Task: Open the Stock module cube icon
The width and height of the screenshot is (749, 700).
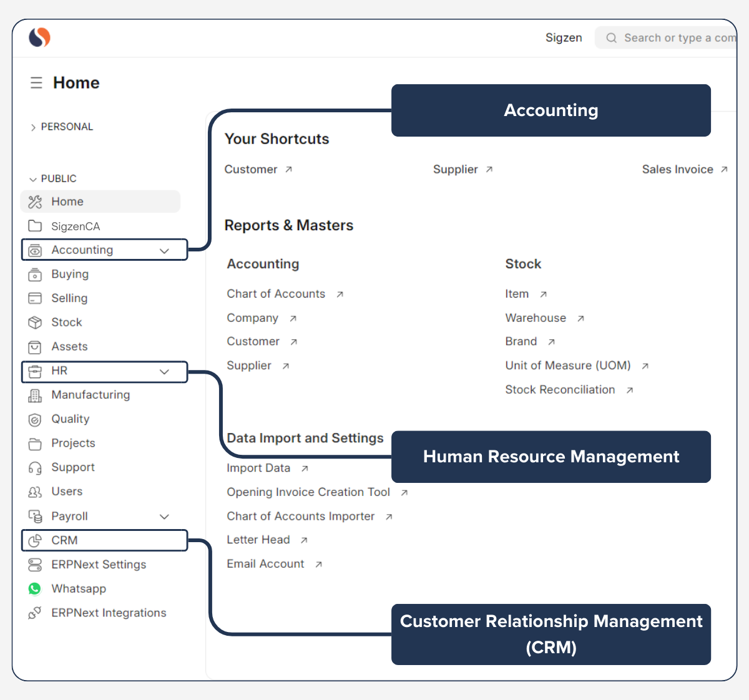Action: (35, 323)
